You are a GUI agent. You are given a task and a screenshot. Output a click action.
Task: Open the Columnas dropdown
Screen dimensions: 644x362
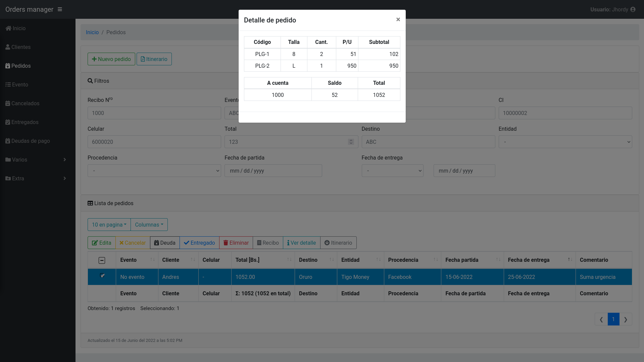149,225
